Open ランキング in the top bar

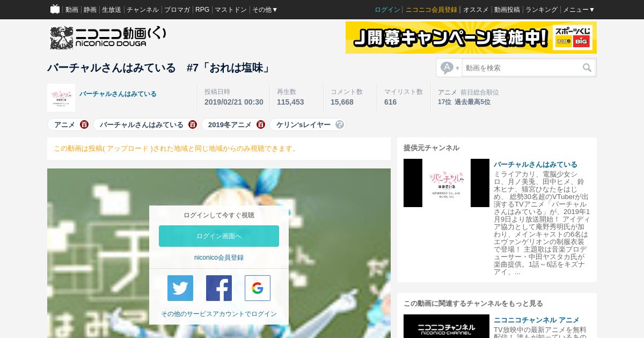click(541, 10)
